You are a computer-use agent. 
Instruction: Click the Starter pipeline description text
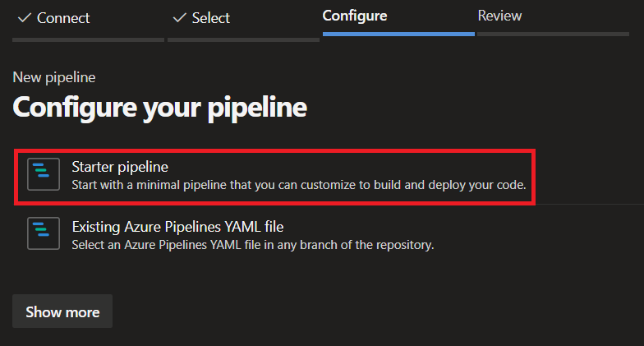299,185
